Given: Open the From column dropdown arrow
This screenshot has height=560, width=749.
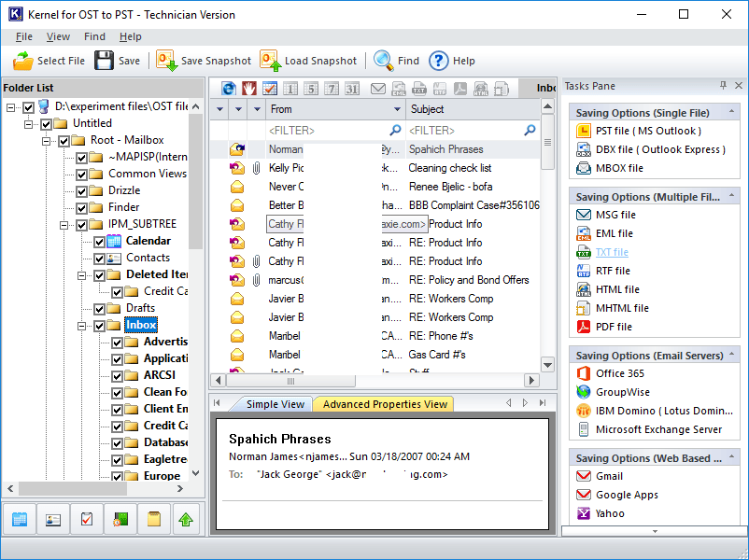Looking at the screenshot, I should (397, 109).
